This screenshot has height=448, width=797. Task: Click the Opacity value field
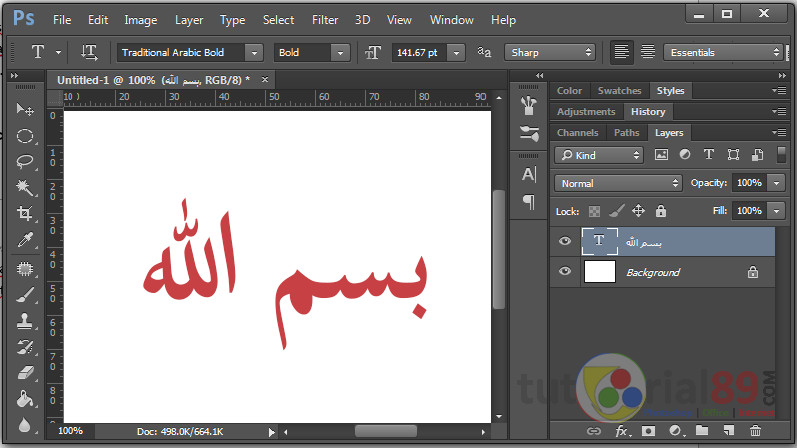[749, 183]
